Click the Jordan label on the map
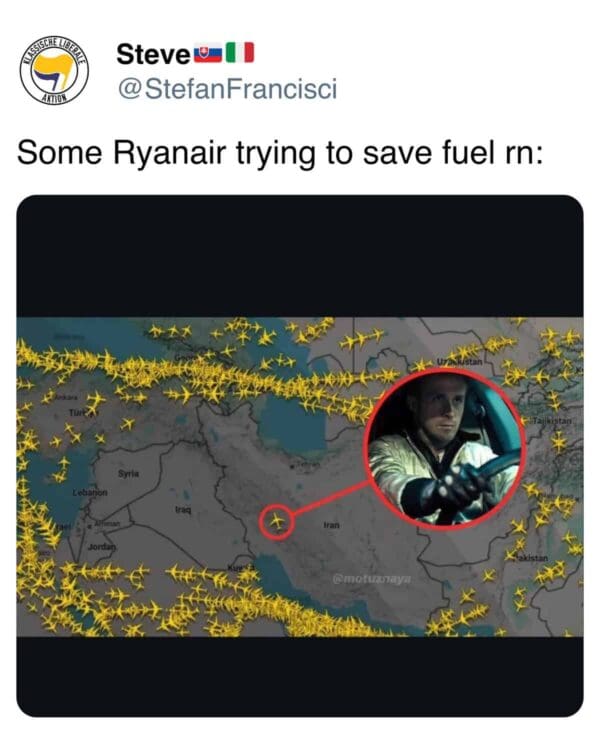 tap(101, 549)
